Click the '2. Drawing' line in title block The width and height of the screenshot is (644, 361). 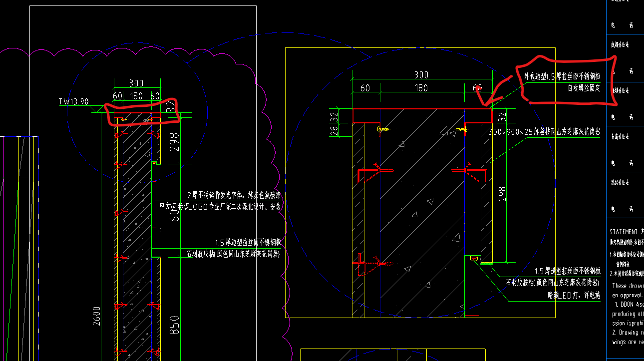(x=628, y=332)
